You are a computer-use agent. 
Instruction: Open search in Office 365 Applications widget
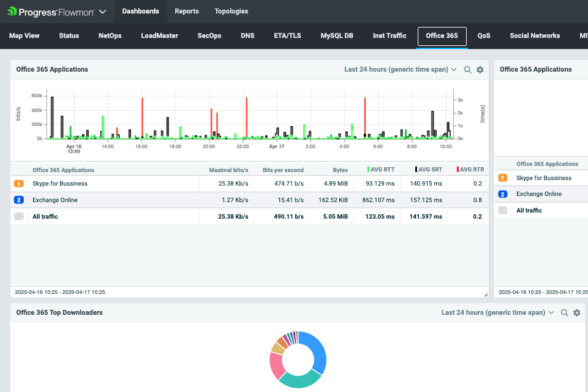coord(468,70)
